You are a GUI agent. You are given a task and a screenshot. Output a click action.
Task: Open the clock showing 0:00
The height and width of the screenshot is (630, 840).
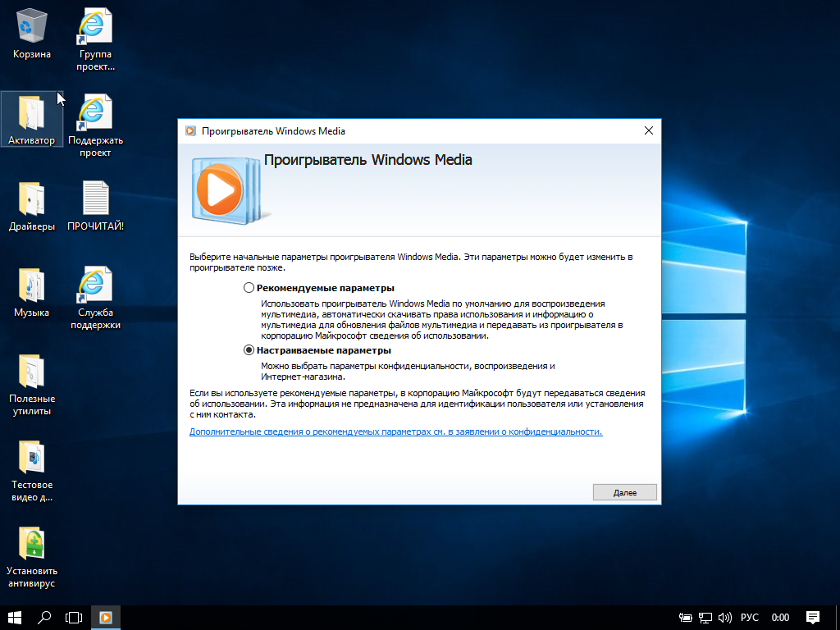coord(781,618)
